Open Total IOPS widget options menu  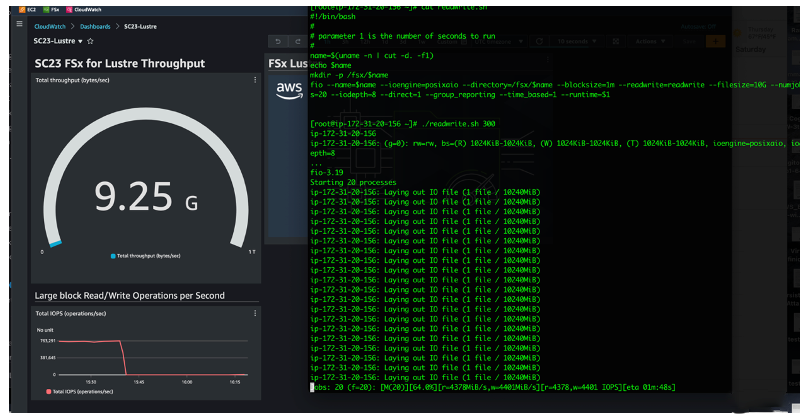255,313
